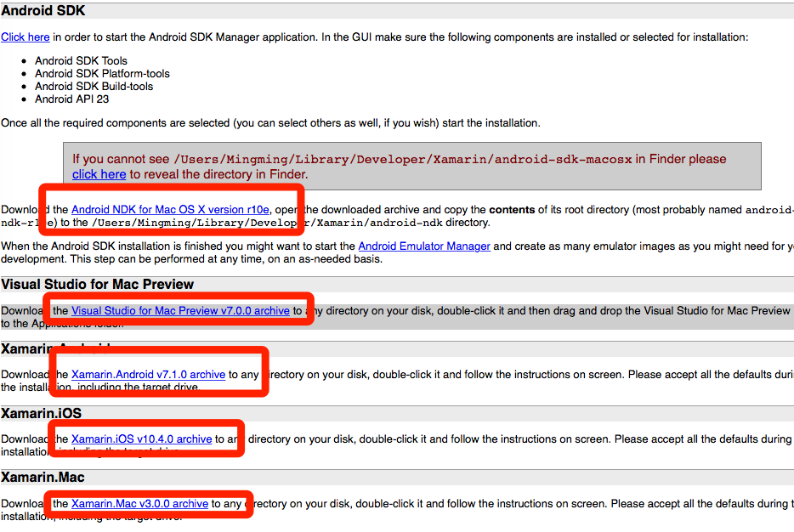Screen dimensions: 794x532
Task: Download the Xamarin.Mac v3.0.0 archive
Action: (x=139, y=504)
